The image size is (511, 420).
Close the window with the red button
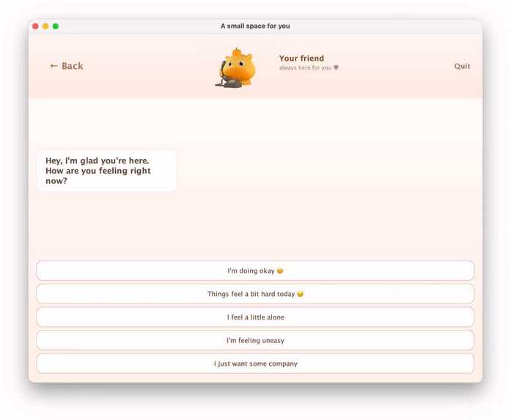pyautogui.click(x=35, y=26)
